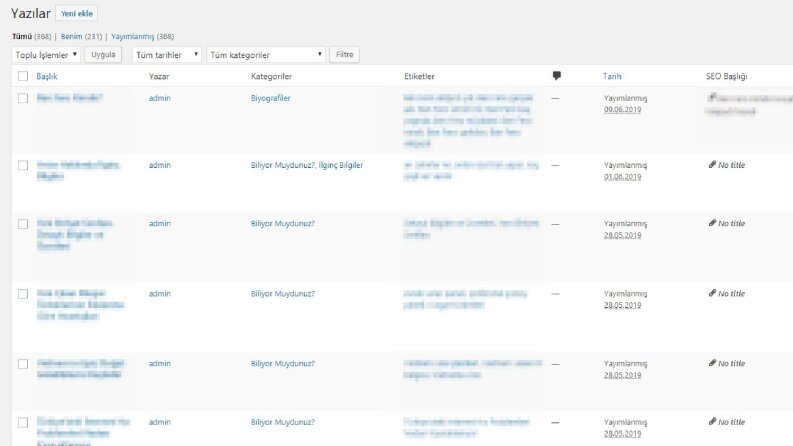The image size is (793, 446).
Task: Click the Yazılar page heading
Action: tap(31, 14)
